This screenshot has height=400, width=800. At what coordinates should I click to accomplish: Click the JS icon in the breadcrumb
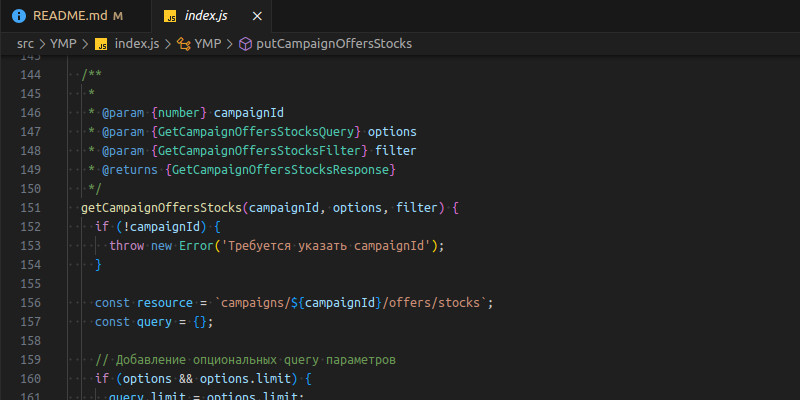[101, 44]
